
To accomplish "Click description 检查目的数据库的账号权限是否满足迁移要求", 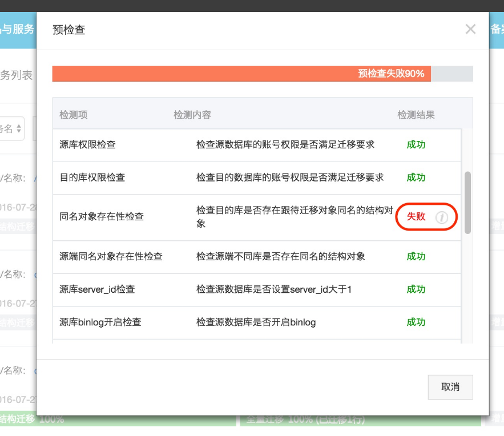I will (x=290, y=177).
